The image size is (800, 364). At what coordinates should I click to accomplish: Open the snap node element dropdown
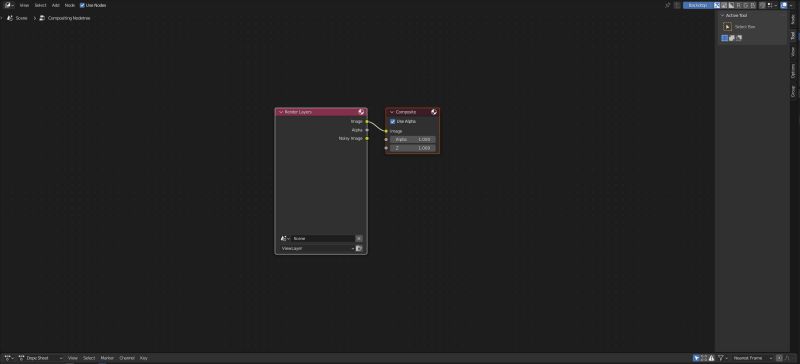(772, 5)
